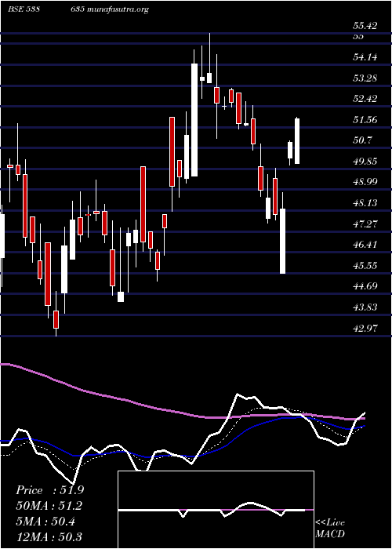The height and width of the screenshot is (549, 392).
Task: Click the 54.14 price axis label
Action: (365, 56)
